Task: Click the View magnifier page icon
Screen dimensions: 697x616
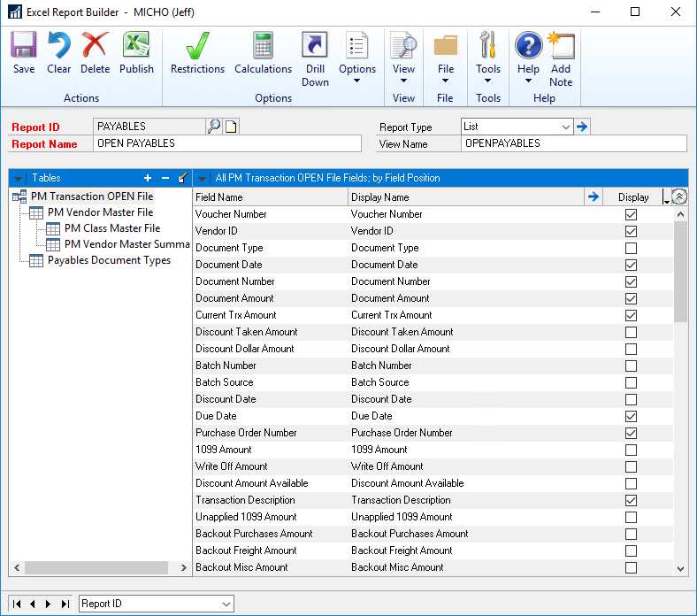Action: pyautogui.click(x=403, y=44)
